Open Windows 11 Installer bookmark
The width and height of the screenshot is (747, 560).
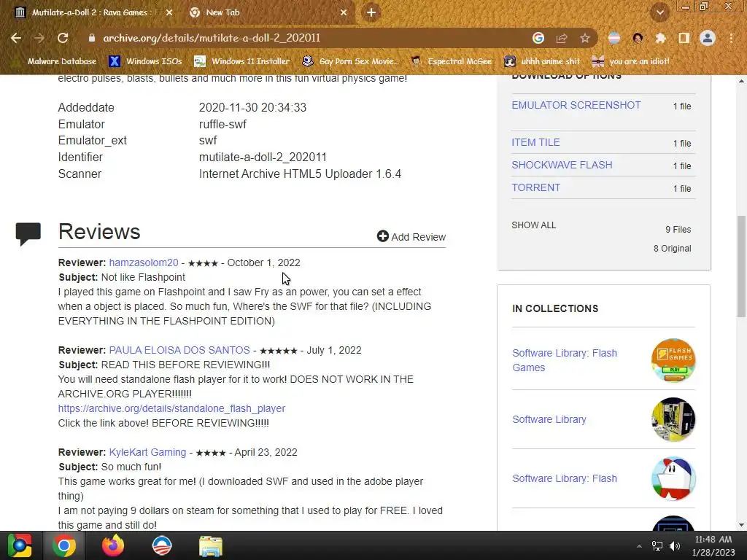point(242,61)
